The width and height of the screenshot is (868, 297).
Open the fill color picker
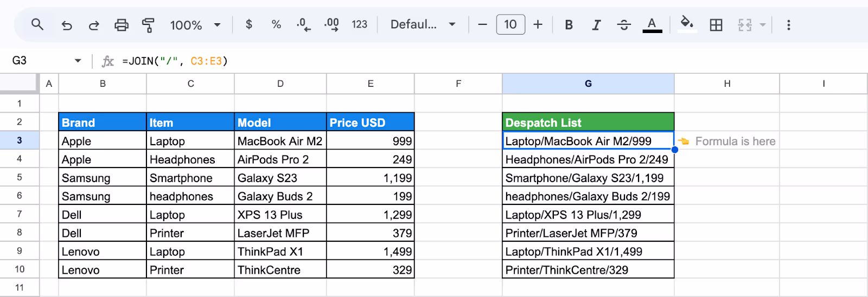[687, 24]
